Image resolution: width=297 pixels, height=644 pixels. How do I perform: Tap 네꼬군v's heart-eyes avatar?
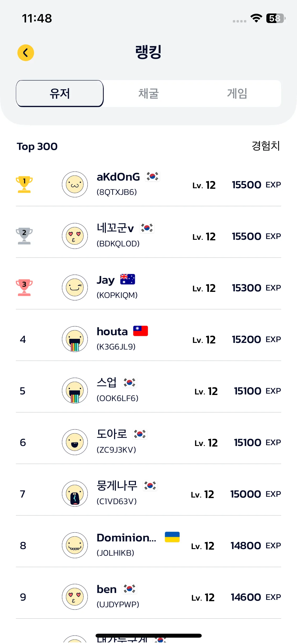tap(75, 236)
